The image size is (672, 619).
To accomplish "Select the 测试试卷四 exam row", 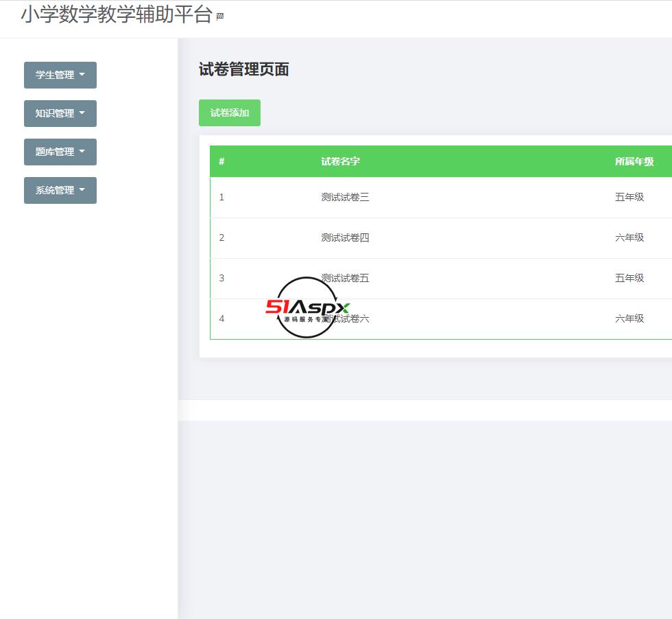I will coord(345,237).
